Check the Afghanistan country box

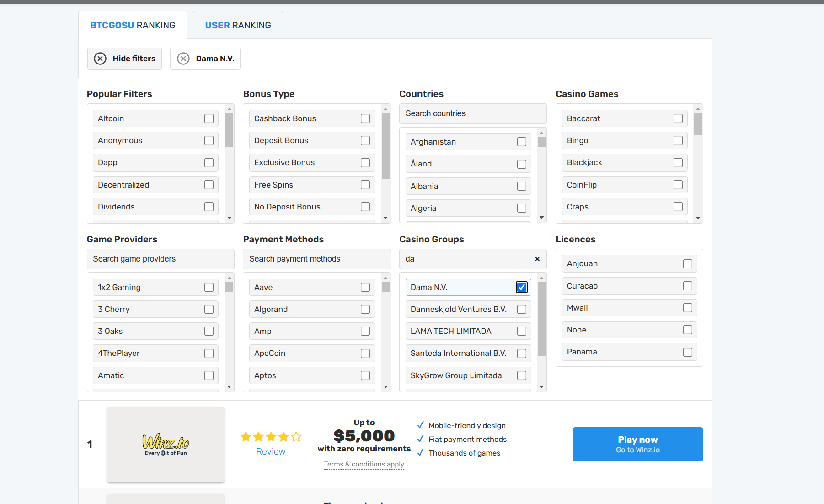point(522,142)
